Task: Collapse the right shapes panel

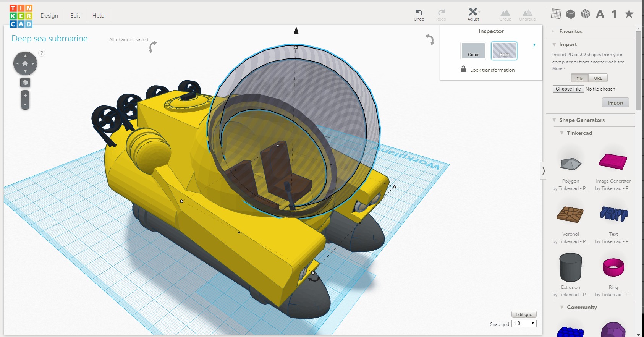Action: 543,170
